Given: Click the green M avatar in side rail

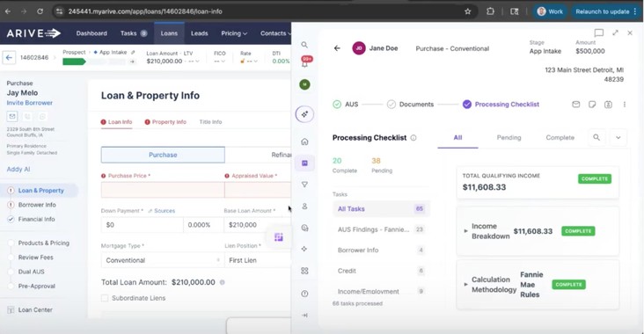Looking at the screenshot, I should [x=304, y=84].
